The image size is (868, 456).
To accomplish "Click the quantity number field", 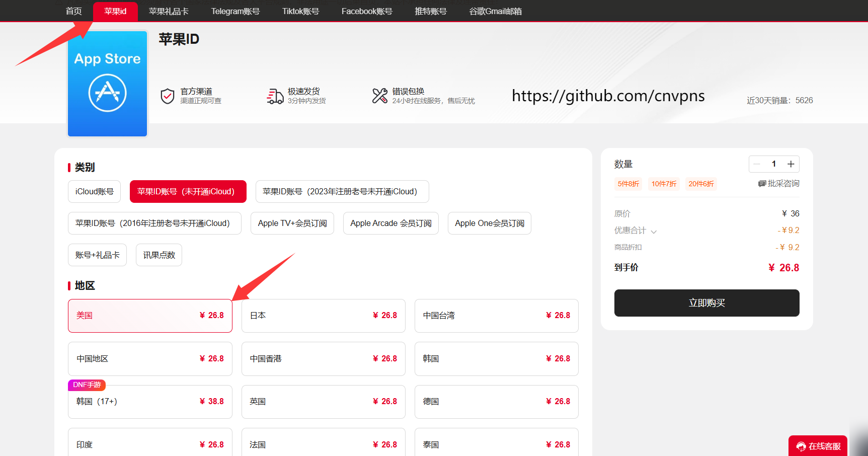I will tap(774, 164).
